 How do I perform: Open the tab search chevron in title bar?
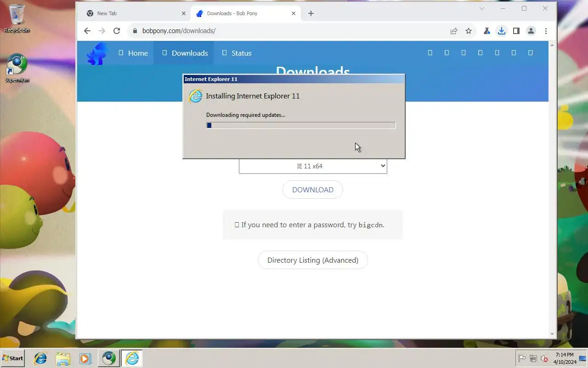tap(482, 8)
